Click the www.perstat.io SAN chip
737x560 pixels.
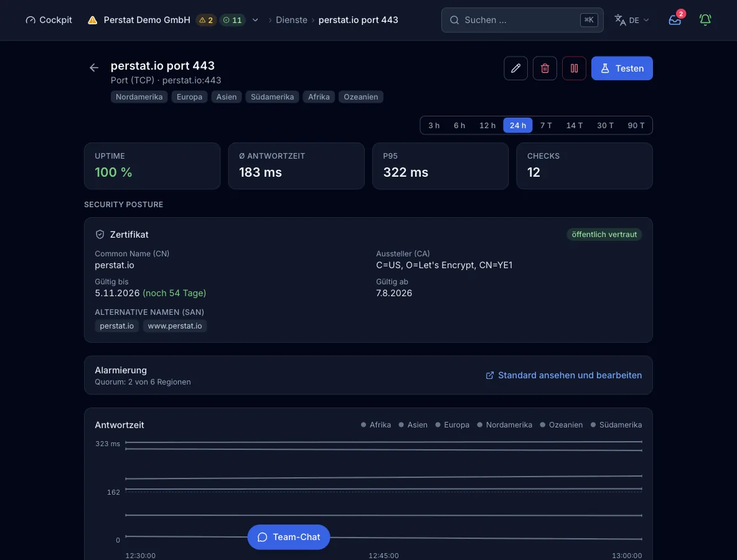175,326
